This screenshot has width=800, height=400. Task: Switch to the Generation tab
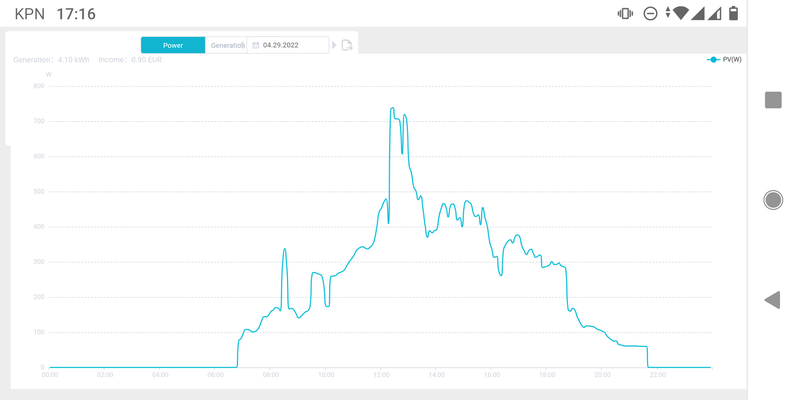[226, 45]
